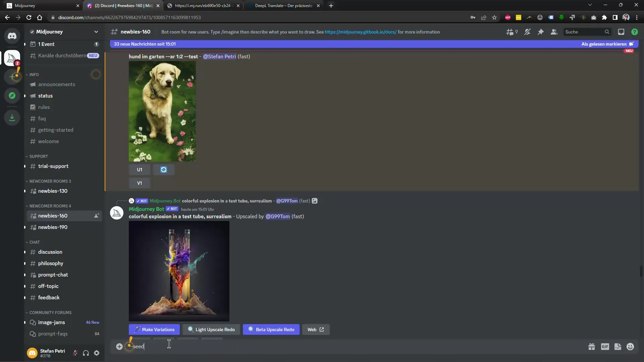The height and width of the screenshot is (362, 644).
Task: Click the refresh/re-roll icon
Action: (x=164, y=170)
